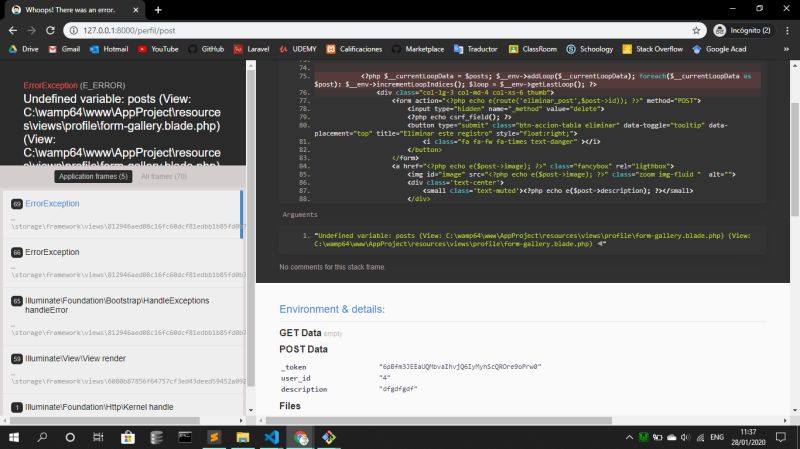
Task: Open the Google Acad bookmark
Action: (719, 49)
